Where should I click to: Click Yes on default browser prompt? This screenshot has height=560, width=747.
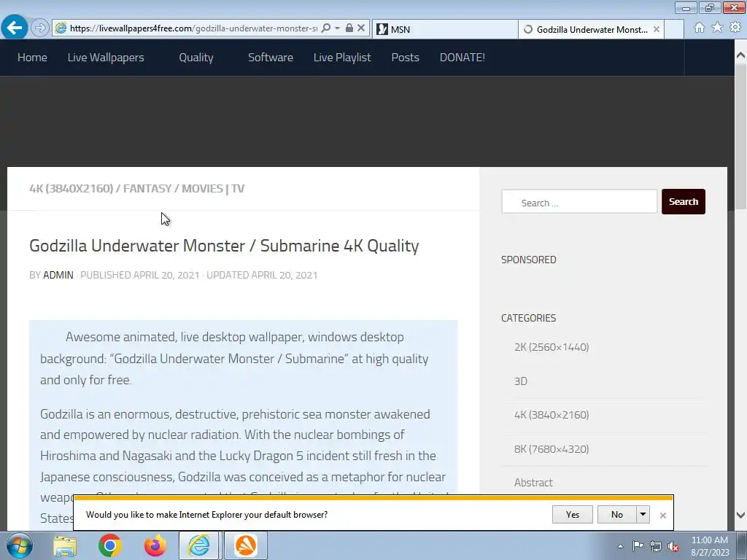(x=573, y=514)
